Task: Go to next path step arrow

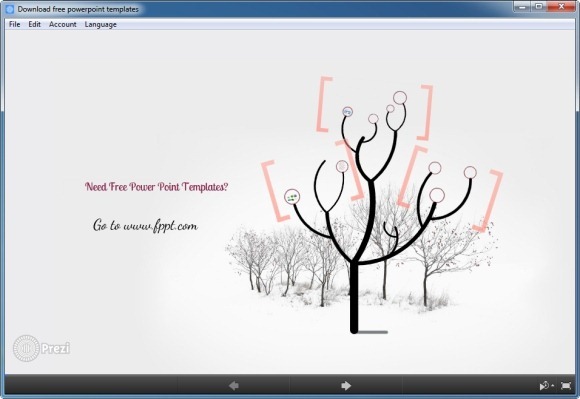Action: pyautogui.click(x=345, y=386)
